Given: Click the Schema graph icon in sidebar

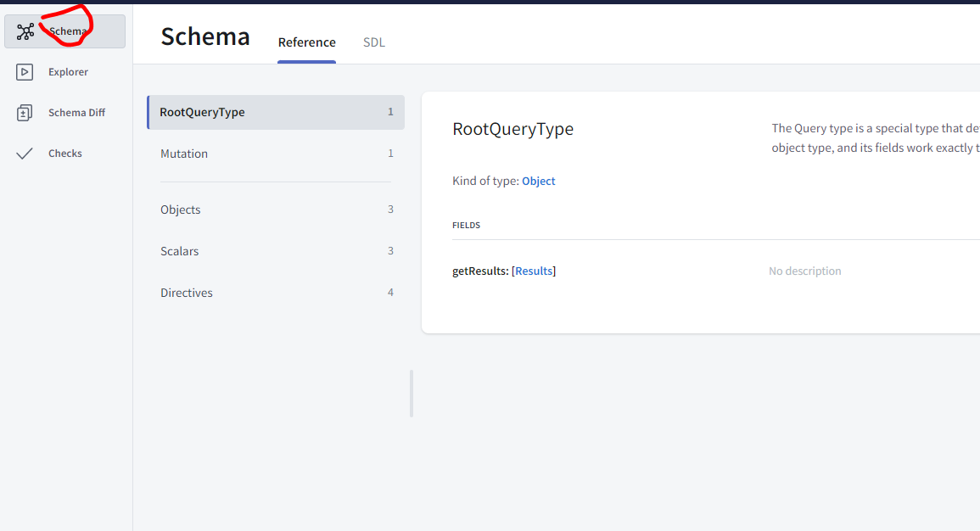Looking at the screenshot, I should point(25,31).
